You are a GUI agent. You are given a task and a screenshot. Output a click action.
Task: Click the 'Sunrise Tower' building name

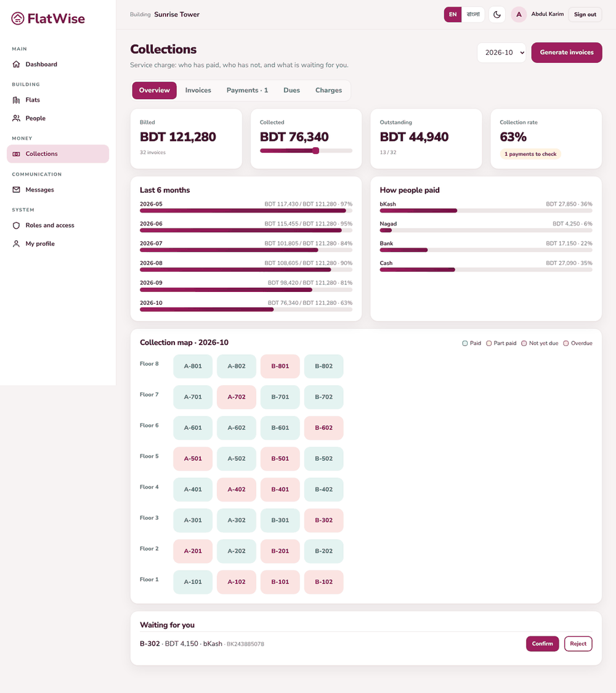coord(177,15)
